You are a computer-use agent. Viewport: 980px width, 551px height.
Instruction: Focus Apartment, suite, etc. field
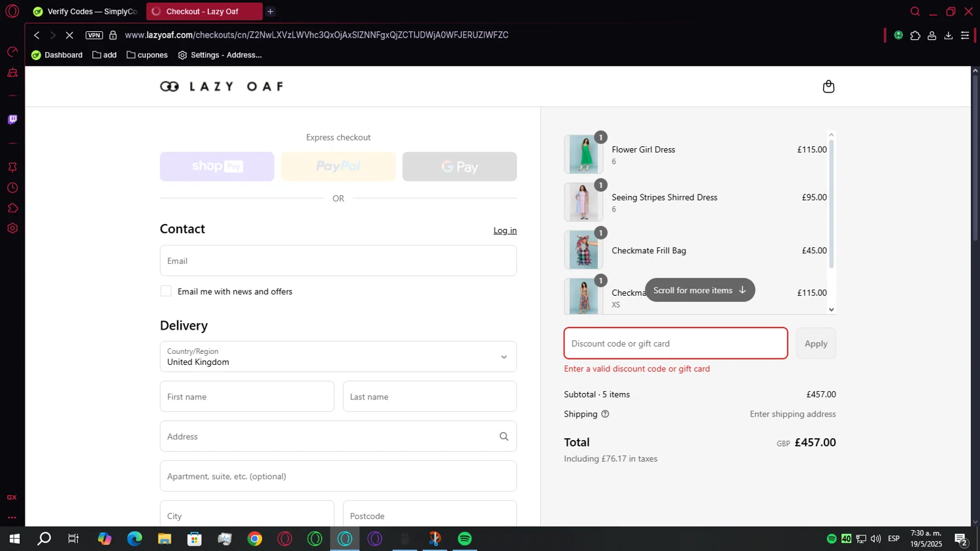[338, 476]
